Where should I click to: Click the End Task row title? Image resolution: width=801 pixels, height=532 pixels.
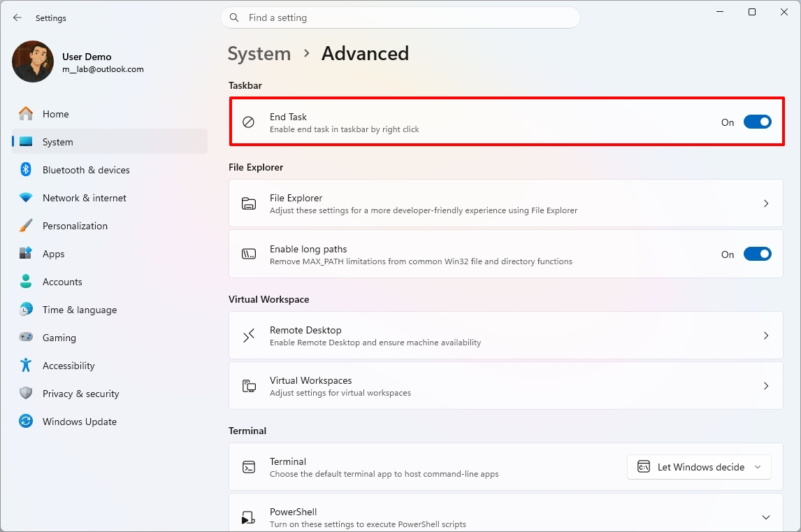288,117
